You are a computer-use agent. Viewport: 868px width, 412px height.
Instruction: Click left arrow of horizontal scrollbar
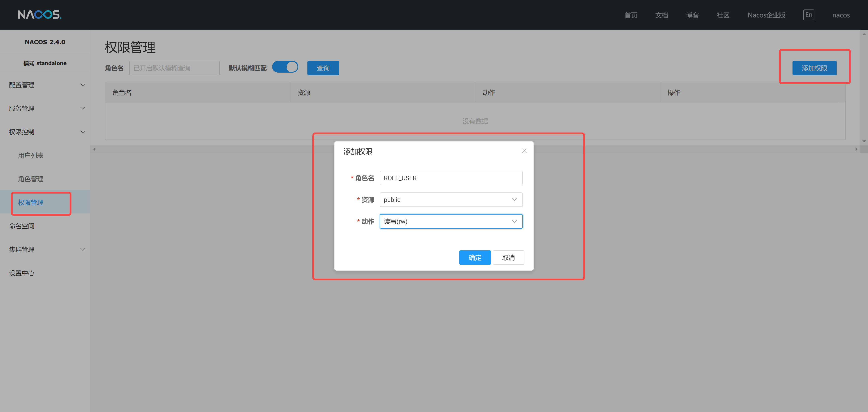[x=94, y=149]
